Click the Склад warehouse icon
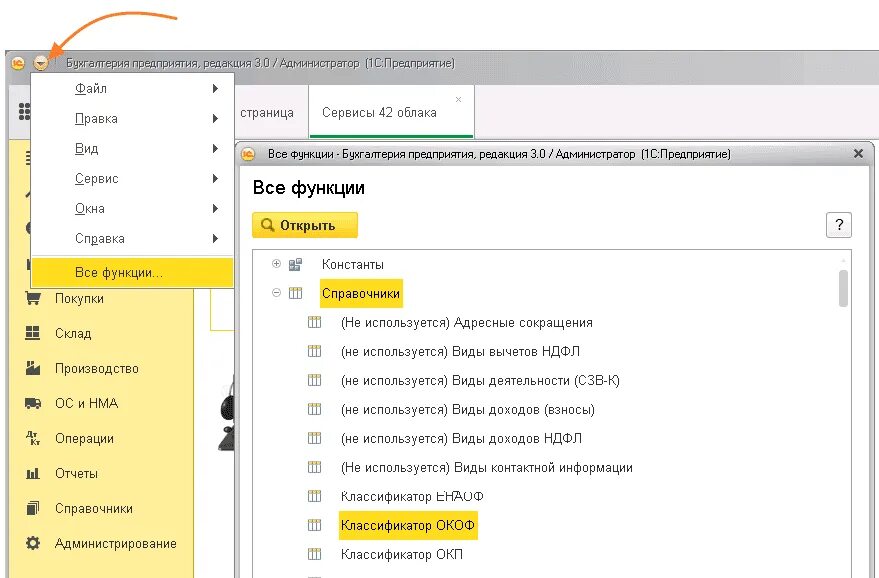 click(x=33, y=333)
